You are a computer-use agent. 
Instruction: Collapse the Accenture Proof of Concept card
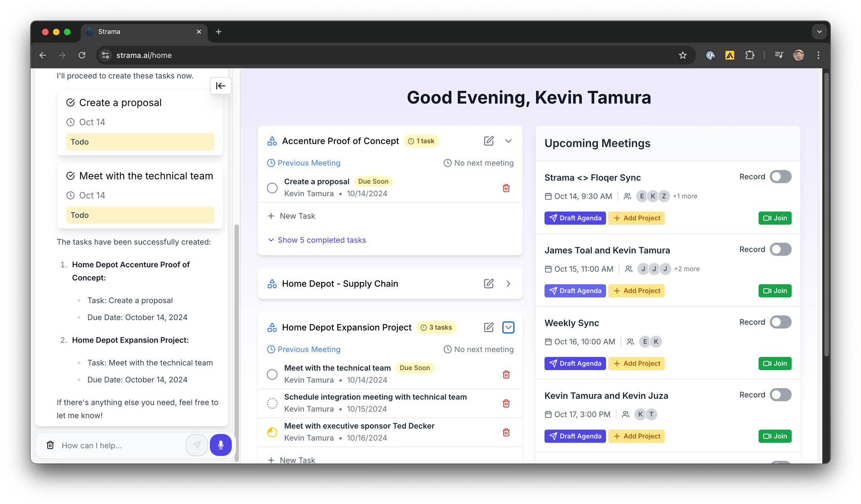[508, 141]
